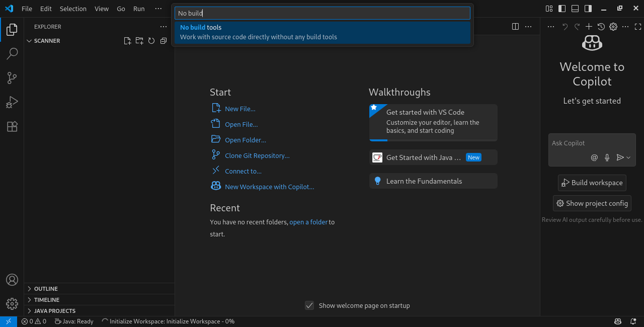
Task: Click the Build workspace button
Action: pos(592,183)
